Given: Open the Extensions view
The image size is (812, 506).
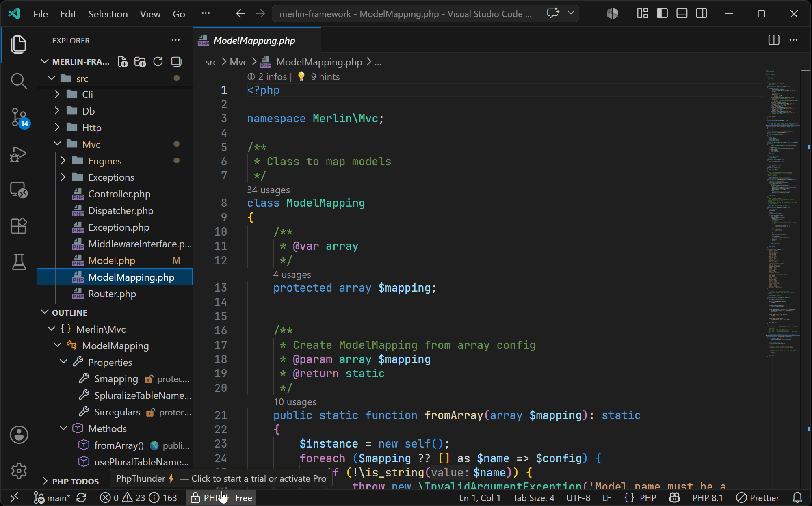Looking at the screenshot, I should tap(19, 225).
